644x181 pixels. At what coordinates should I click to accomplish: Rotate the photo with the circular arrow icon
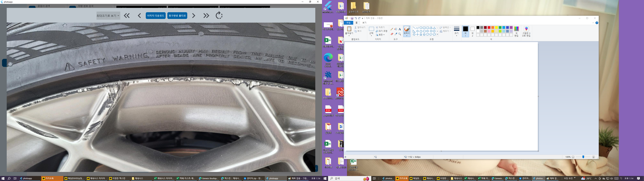pyautogui.click(x=219, y=15)
